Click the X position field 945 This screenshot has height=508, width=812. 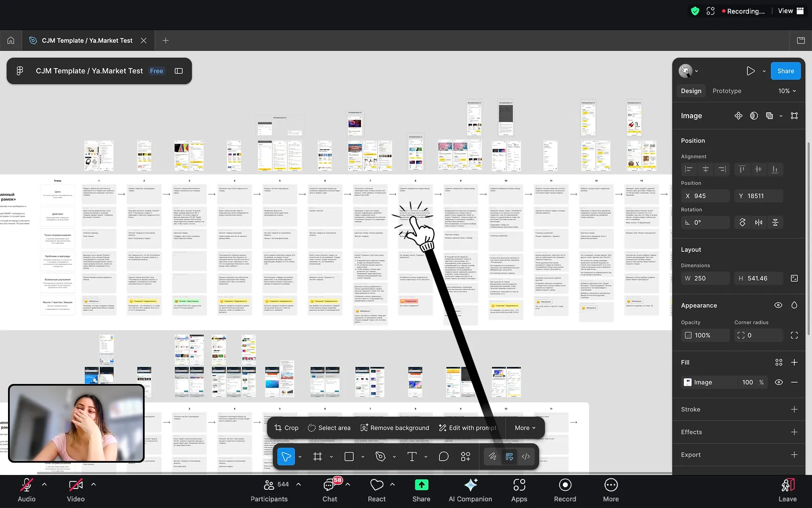[705, 196]
